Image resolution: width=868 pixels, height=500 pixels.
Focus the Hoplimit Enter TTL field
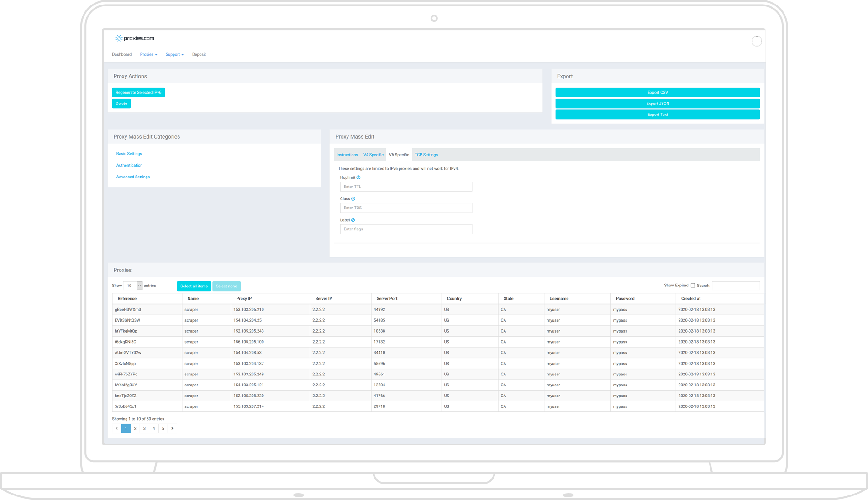(405, 187)
